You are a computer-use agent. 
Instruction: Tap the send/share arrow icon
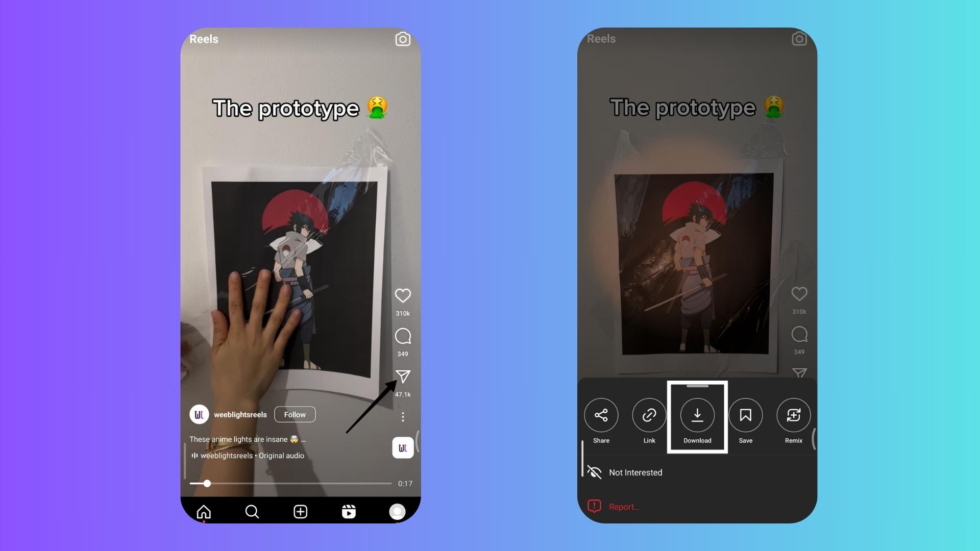[x=403, y=375]
